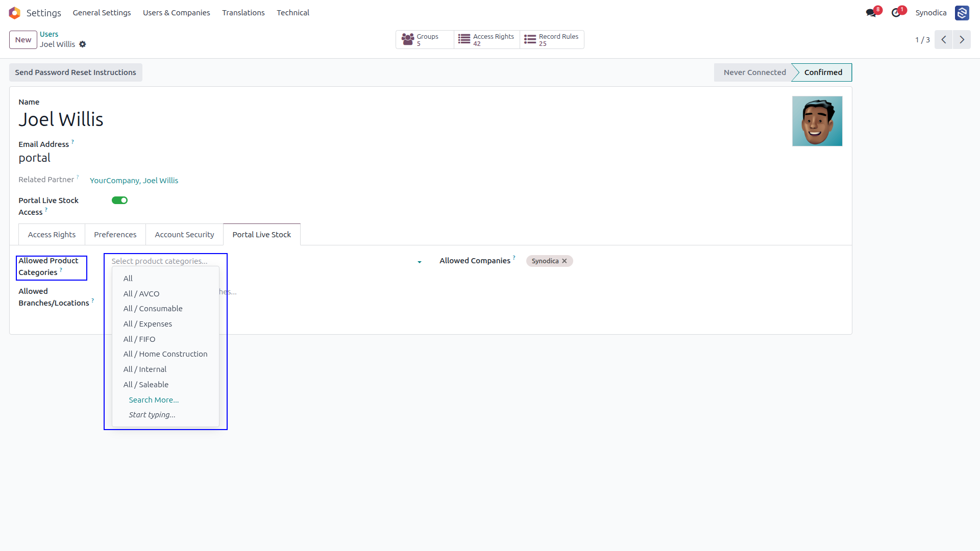
Task: Choose All / FIFO category
Action: pos(165,339)
